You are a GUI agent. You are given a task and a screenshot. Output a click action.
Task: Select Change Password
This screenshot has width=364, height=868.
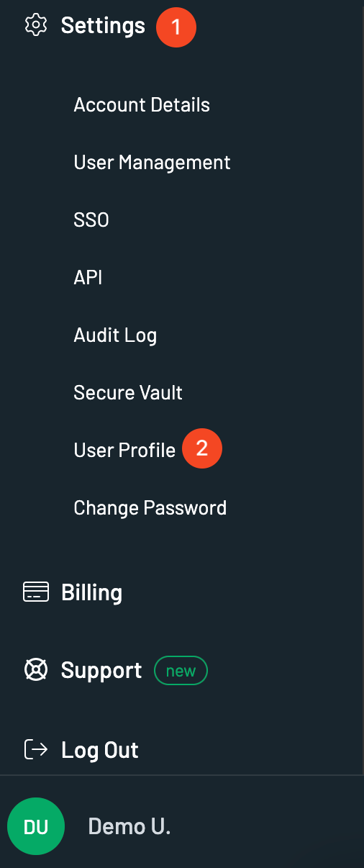pos(150,508)
